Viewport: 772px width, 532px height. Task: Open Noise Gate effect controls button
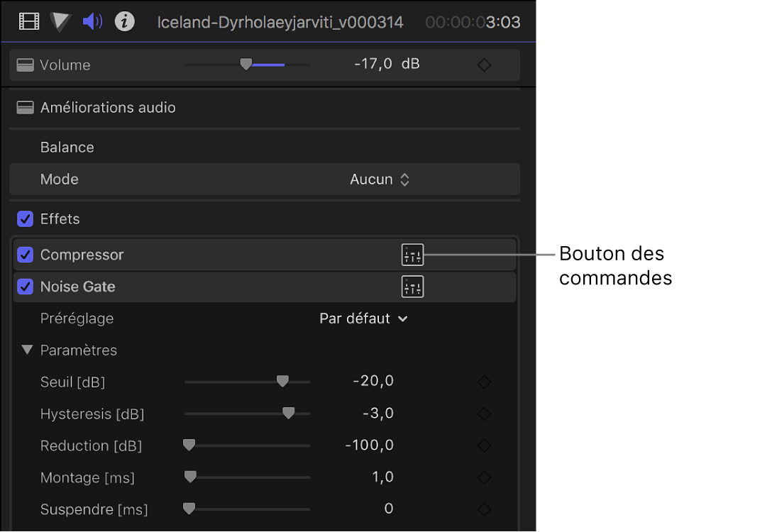[412, 287]
